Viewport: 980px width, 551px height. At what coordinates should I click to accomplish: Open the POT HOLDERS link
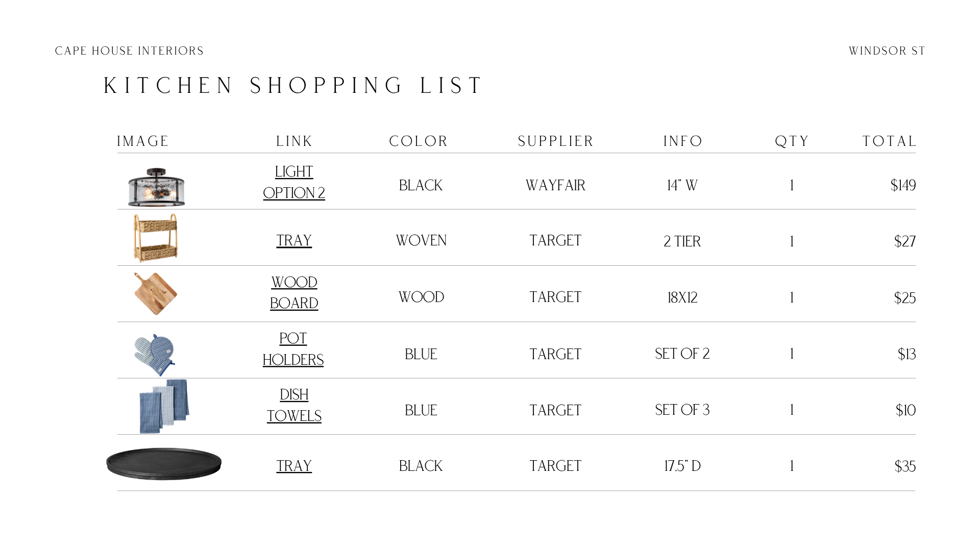coord(293,349)
